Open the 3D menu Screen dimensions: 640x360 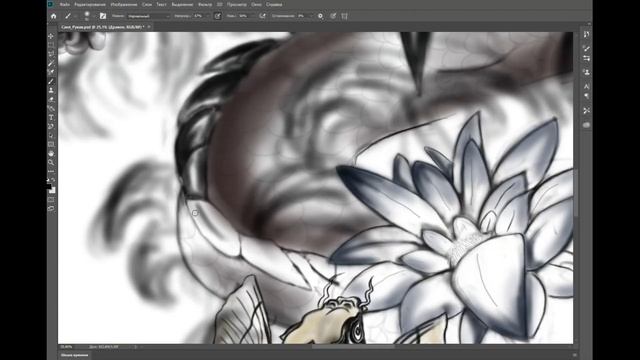pyautogui.click(x=220, y=4)
